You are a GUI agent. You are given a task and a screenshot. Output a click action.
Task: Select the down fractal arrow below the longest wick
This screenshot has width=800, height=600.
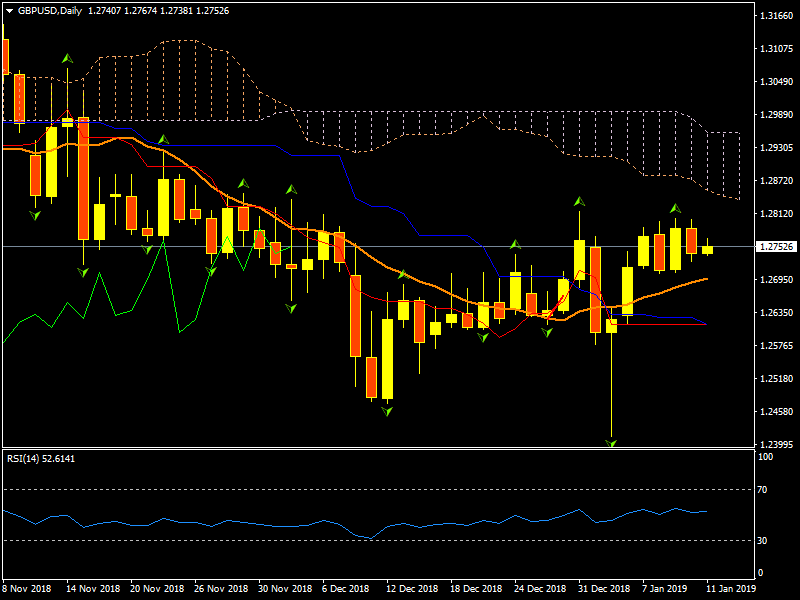click(x=611, y=441)
